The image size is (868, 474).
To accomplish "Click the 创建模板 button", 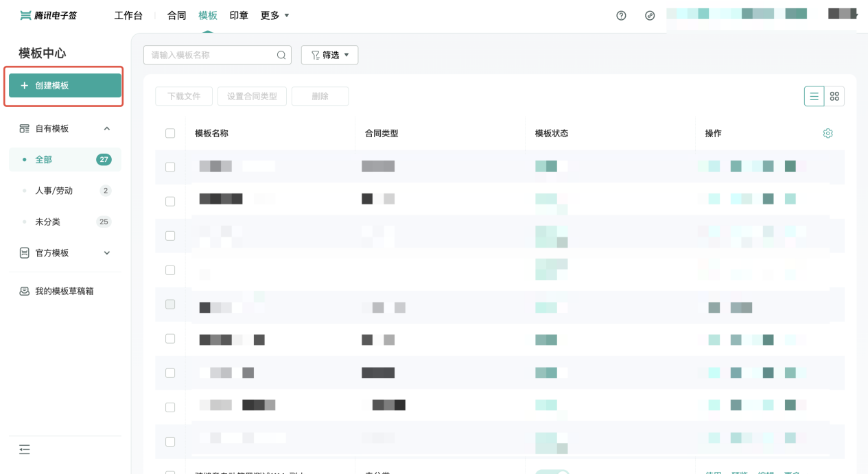I will 65,86.
